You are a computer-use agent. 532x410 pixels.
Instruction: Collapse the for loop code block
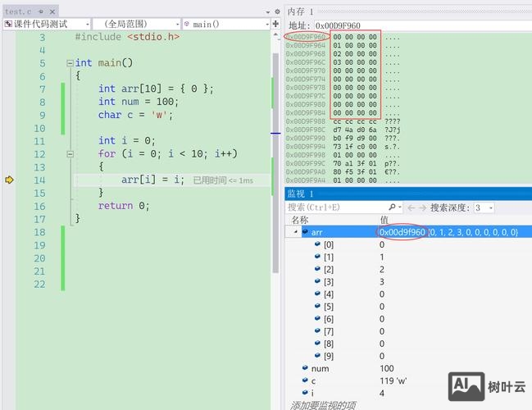69,153
